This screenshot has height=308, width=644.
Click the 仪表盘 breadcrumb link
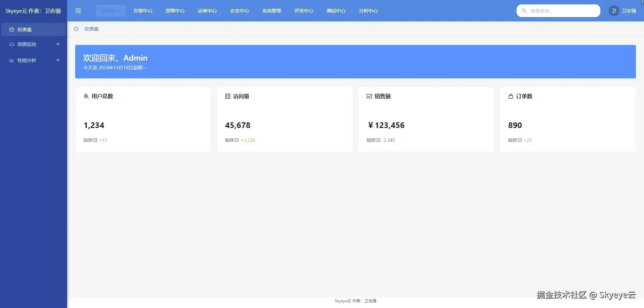tap(92, 29)
